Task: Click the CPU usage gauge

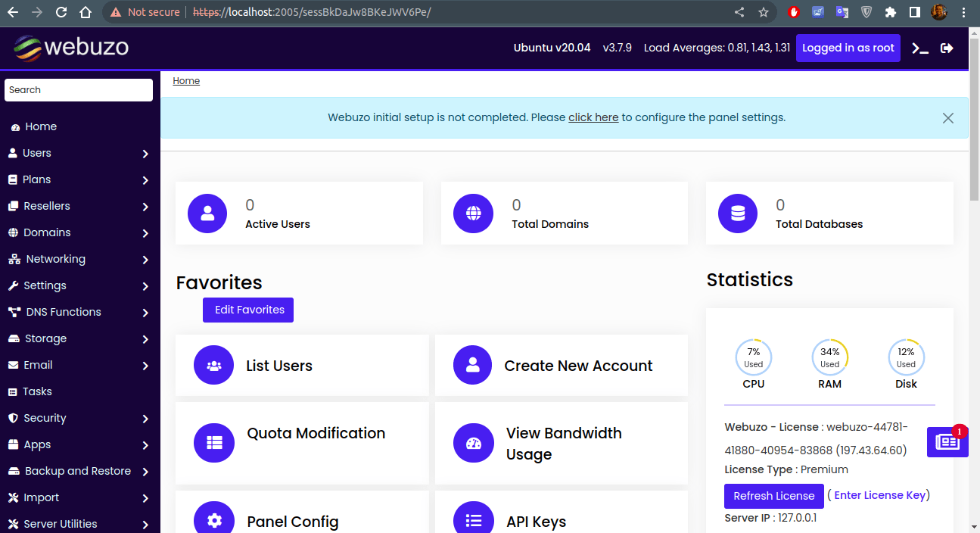Action: pyautogui.click(x=754, y=357)
